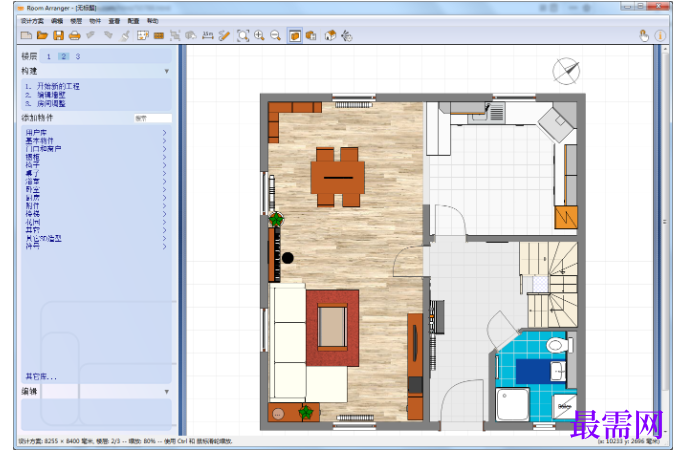The image size is (682, 456).
Task: Expand the 编辑 panel arrow at the bottom
Action: click(167, 392)
